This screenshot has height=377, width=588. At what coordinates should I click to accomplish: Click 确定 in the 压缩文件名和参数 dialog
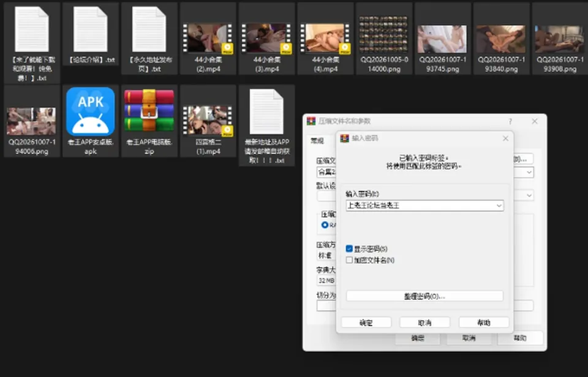(417, 338)
